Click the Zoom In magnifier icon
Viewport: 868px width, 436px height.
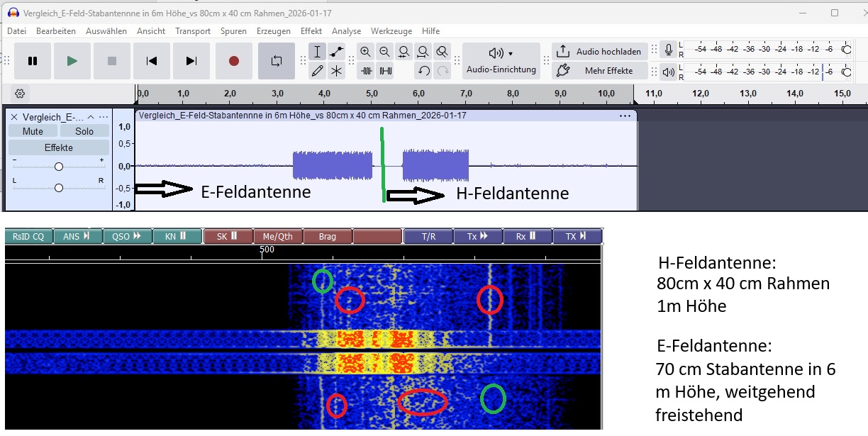[x=365, y=52]
